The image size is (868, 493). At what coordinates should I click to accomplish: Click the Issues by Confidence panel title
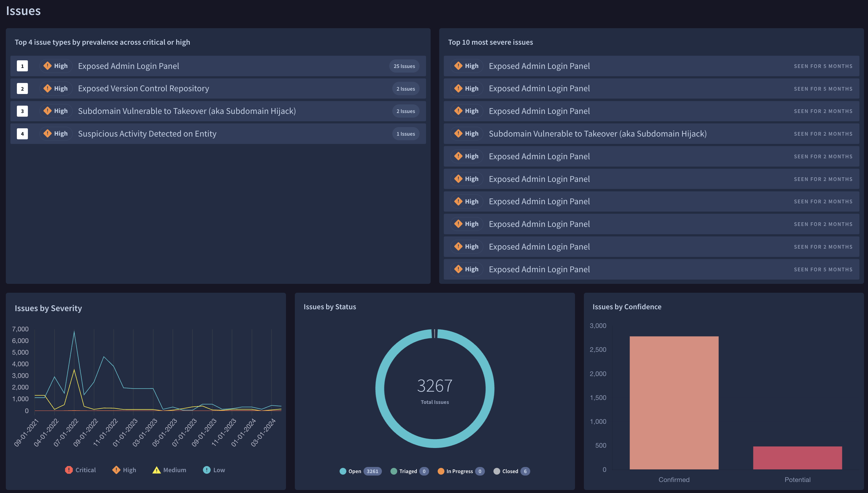pos(627,307)
